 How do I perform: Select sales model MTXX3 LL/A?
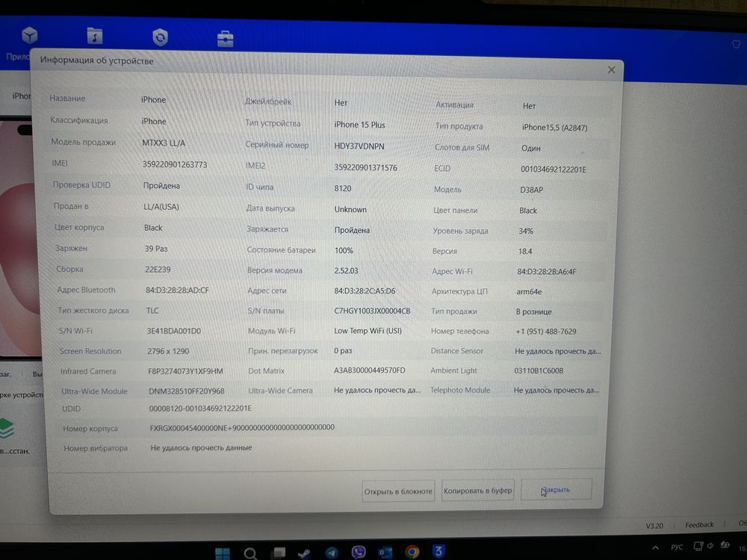(x=164, y=143)
